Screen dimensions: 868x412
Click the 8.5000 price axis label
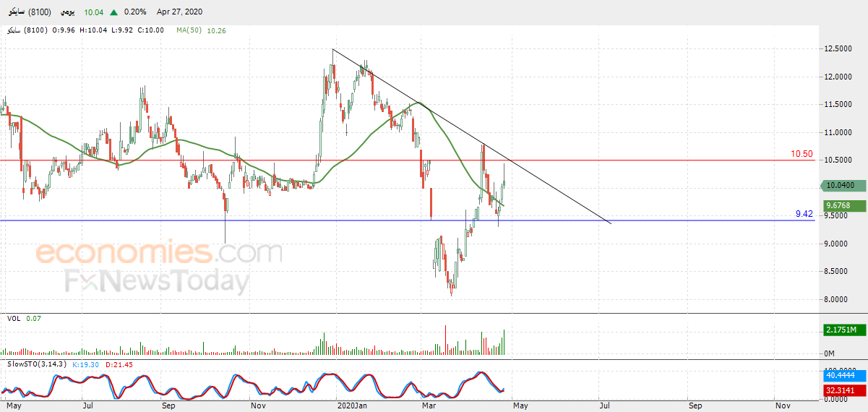coord(837,271)
